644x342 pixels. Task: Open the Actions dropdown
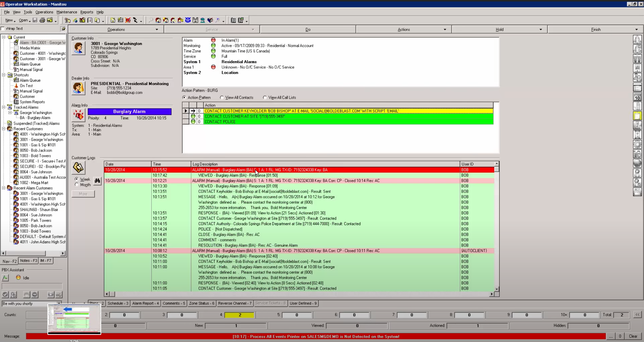tap(445, 29)
